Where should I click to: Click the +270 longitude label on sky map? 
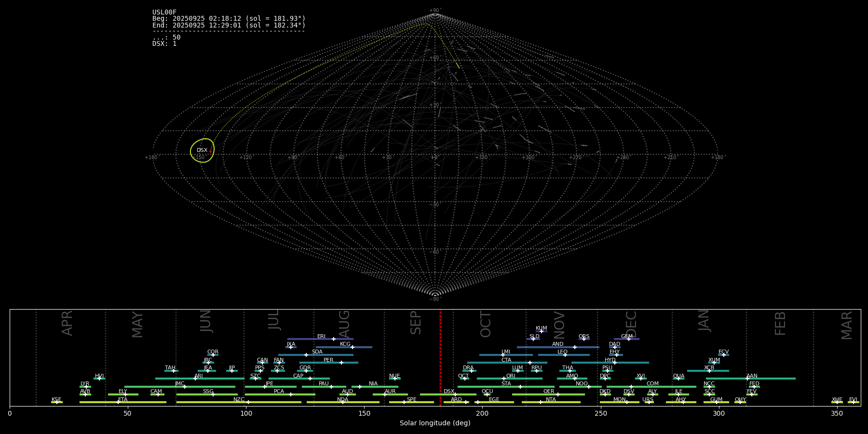[575, 158]
